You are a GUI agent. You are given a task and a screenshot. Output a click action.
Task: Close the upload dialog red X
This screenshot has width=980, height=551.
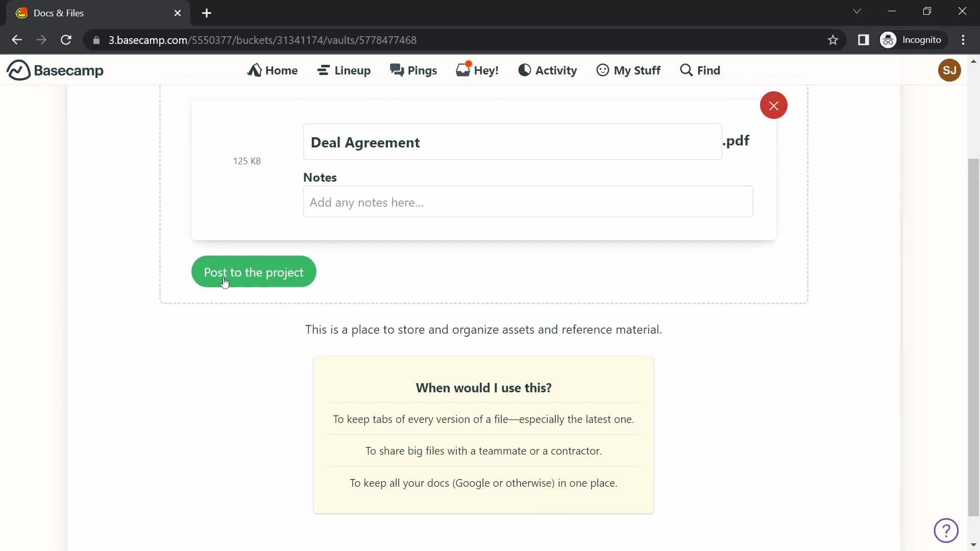pyautogui.click(x=774, y=105)
